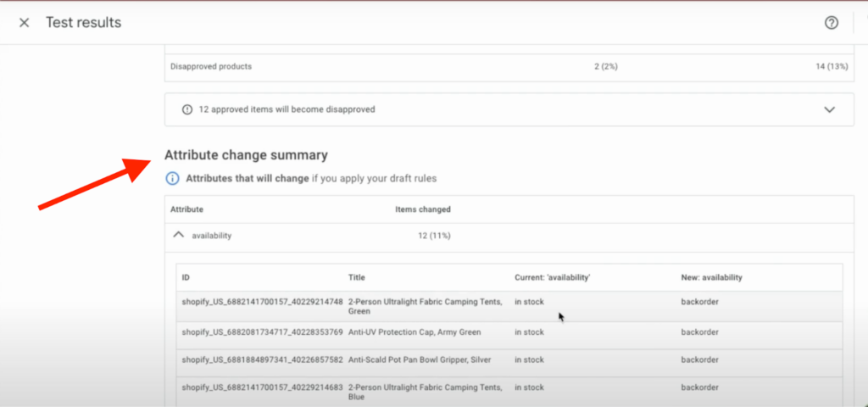
Task: Click in stock for Anti-Scald Pot Pan Gripper
Action: (x=529, y=360)
